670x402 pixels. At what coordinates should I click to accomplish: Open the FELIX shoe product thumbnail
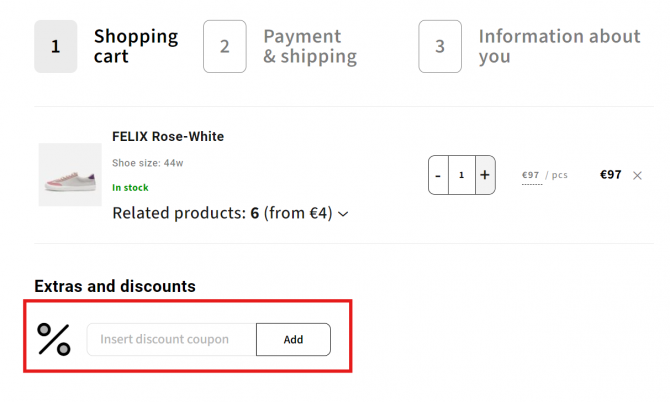pos(70,175)
